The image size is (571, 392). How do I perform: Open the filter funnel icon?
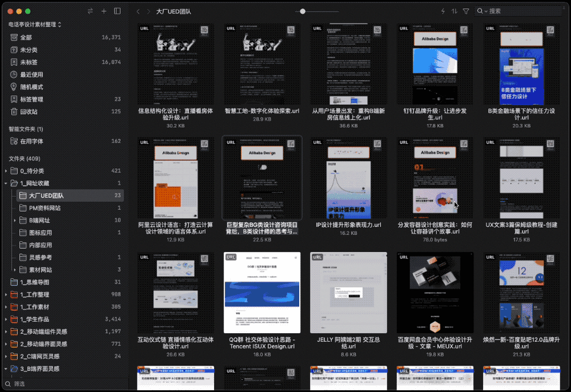point(466,11)
